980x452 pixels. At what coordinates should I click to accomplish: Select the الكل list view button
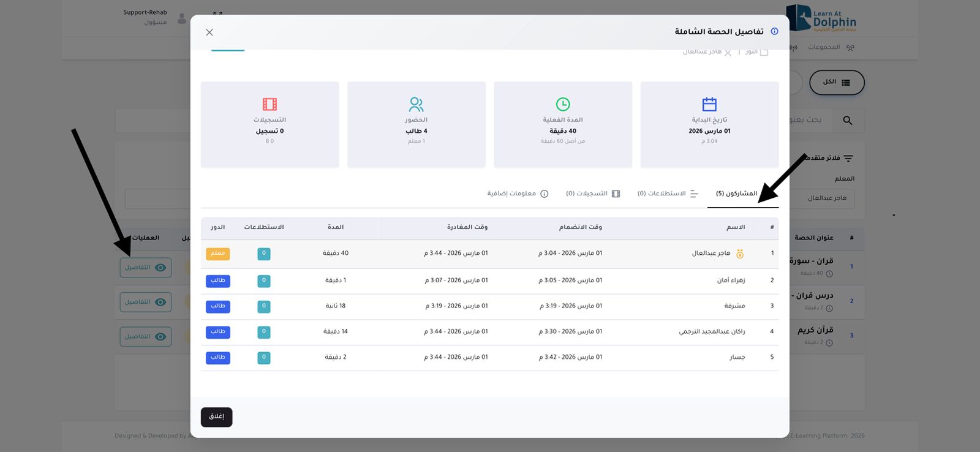(x=836, y=82)
